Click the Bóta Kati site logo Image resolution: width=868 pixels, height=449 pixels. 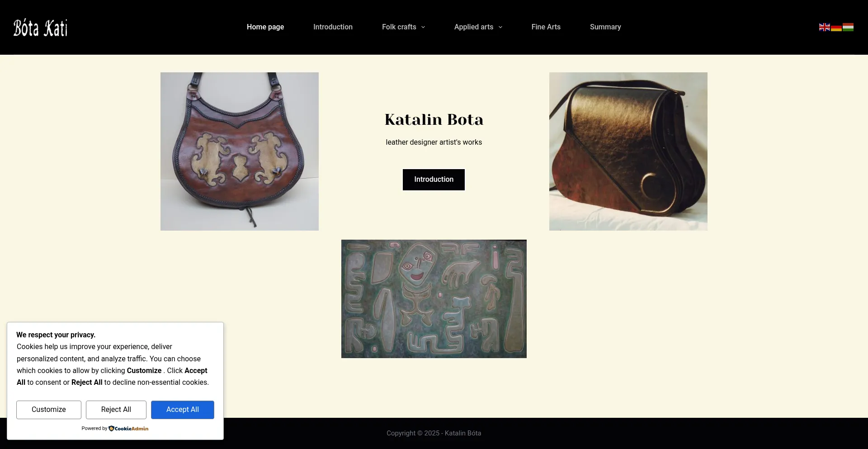coord(40,28)
